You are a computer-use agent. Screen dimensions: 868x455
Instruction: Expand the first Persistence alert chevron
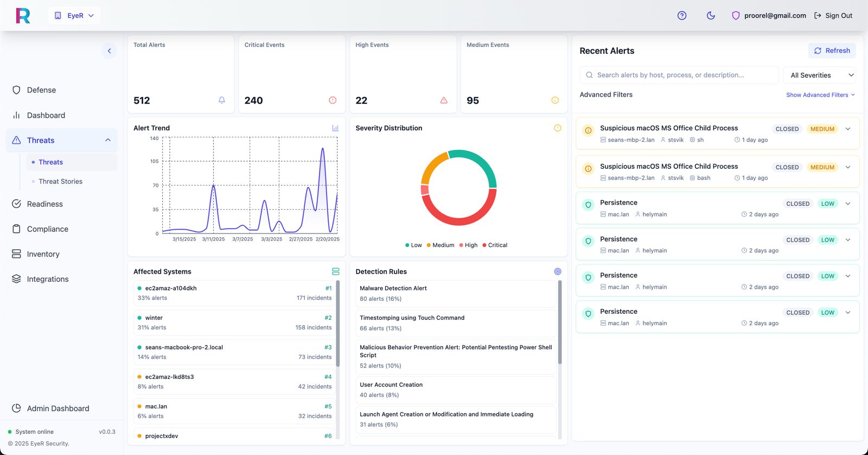tap(848, 204)
